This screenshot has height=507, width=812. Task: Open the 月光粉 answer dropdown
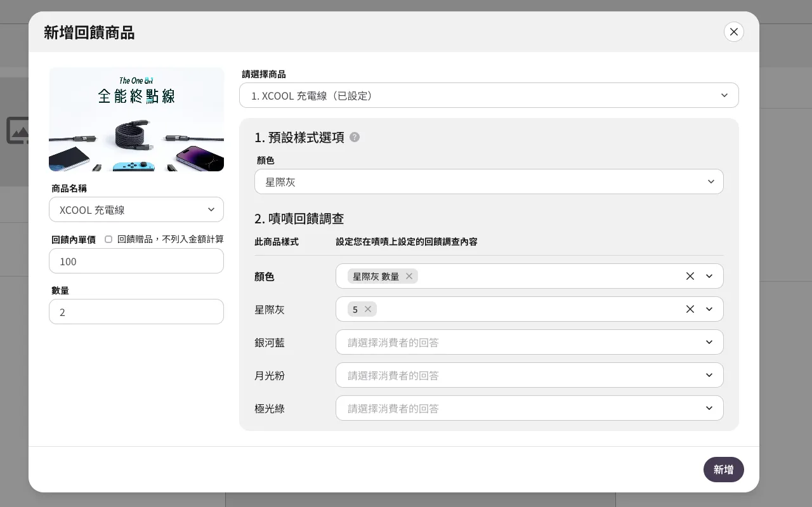pos(529,375)
